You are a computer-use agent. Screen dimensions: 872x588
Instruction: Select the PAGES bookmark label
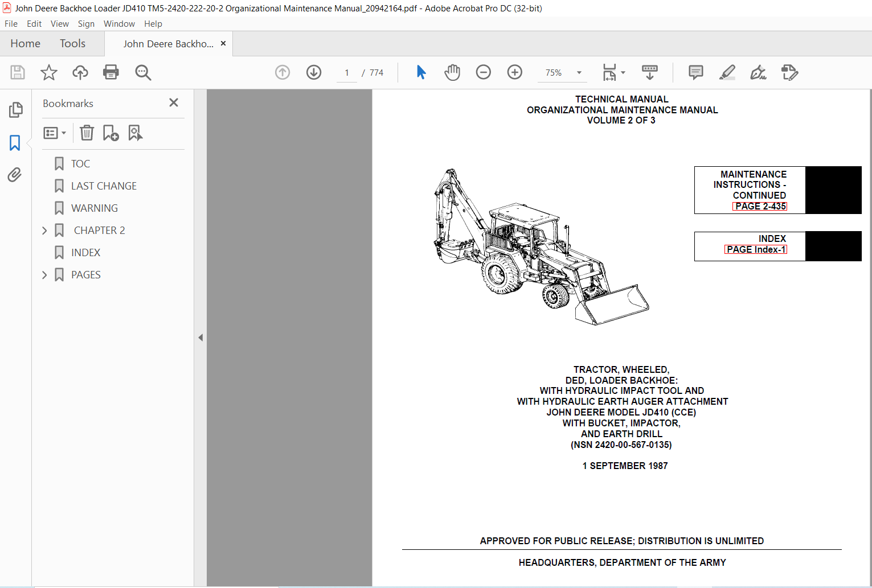[x=86, y=275]
